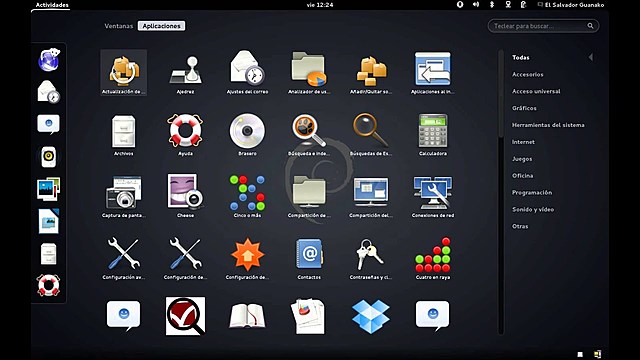This screenshot has width=640, height=360.
Task: Open Compartición de archivos folder app
Action: tap(309, 196)
